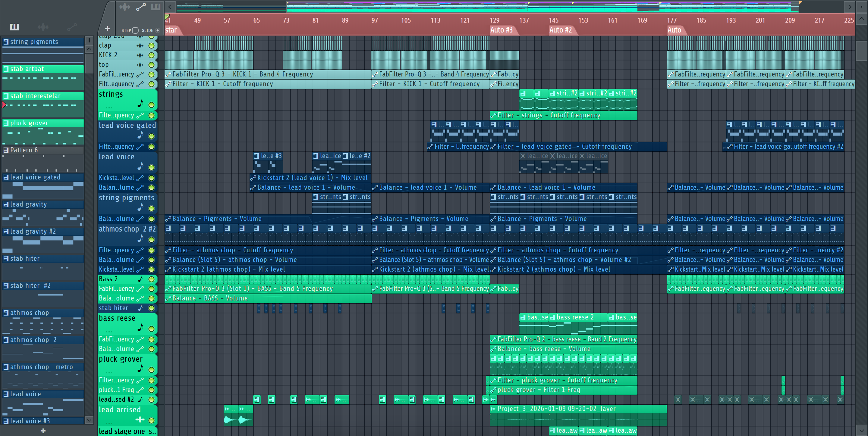Image resolution: width=868 pixels, height=436 pixels.
Task: Click the picker panel scroll up arrow
Action: tap(89, 49)
